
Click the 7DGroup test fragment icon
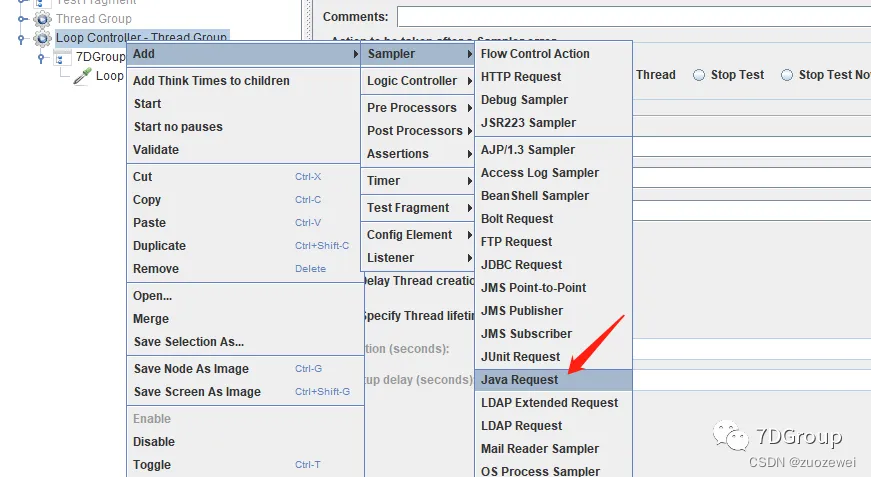62,58
